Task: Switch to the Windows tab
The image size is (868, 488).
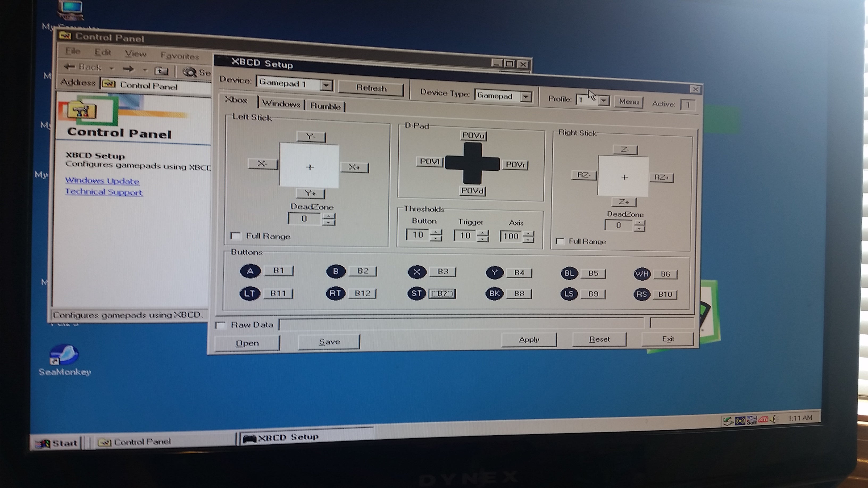Action: 281,104
